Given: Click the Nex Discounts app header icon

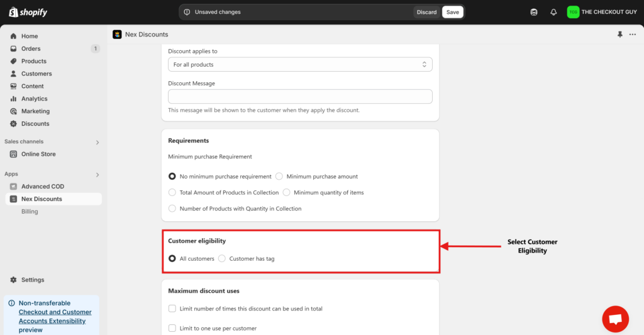Looking at the screenshot, I should coord(117,35).
